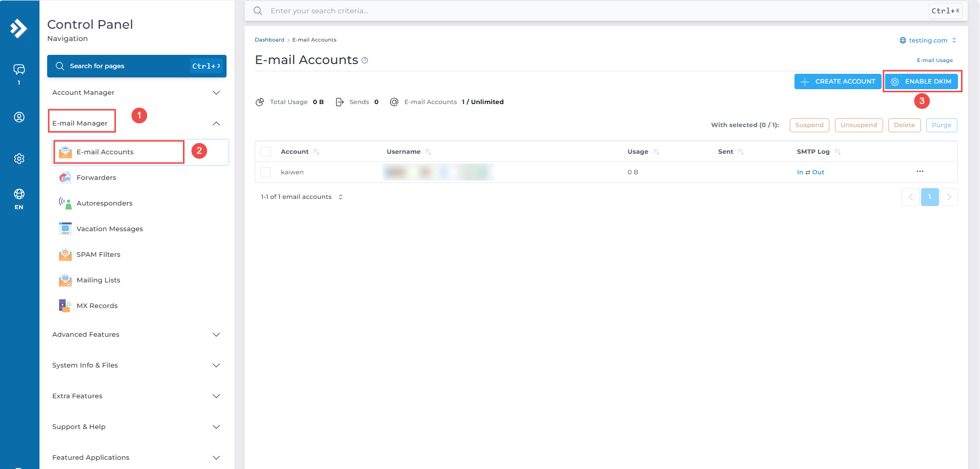Open the E-mail Usage link
980x469 pixels.
coord(934,60)
